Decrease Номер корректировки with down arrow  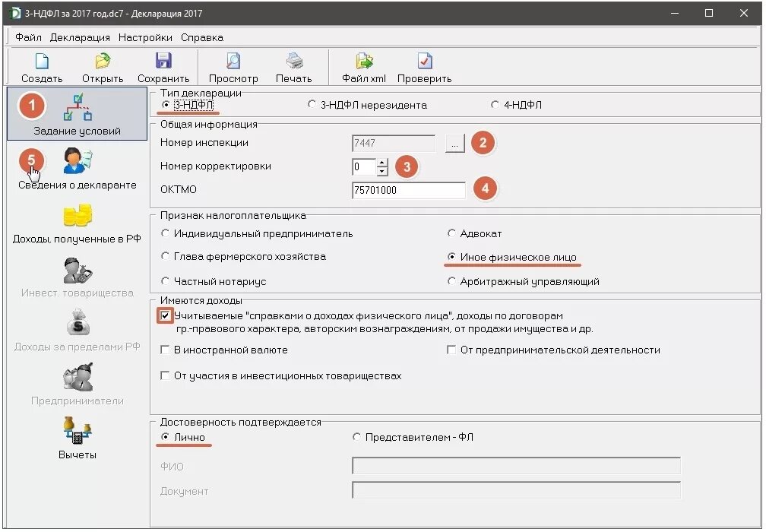point(382,171)
